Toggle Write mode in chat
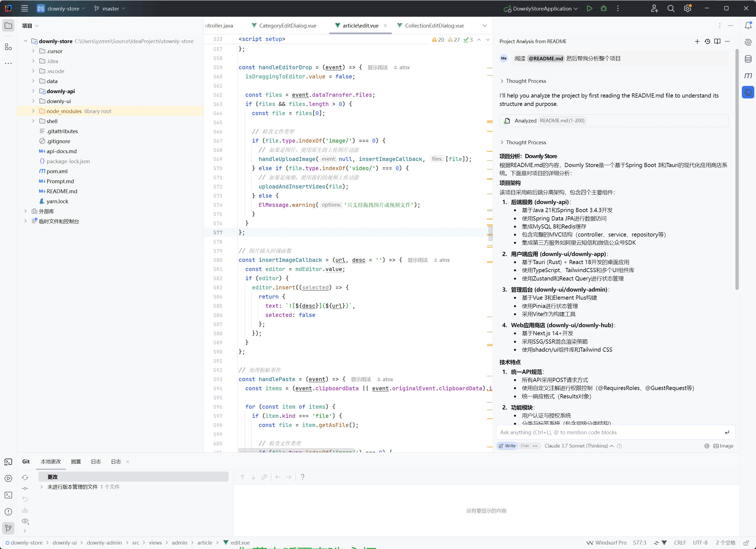 [x=507, y=446]
